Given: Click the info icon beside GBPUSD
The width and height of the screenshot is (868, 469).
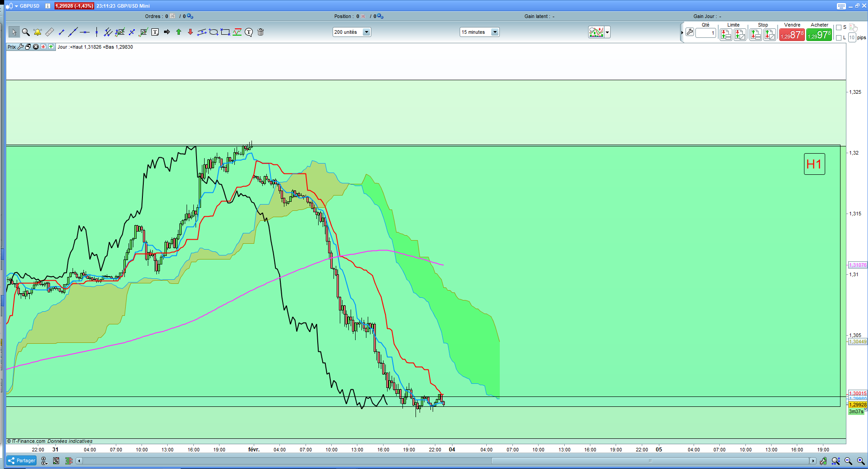Looking at the screenshot, I should (x=48, y=6).
